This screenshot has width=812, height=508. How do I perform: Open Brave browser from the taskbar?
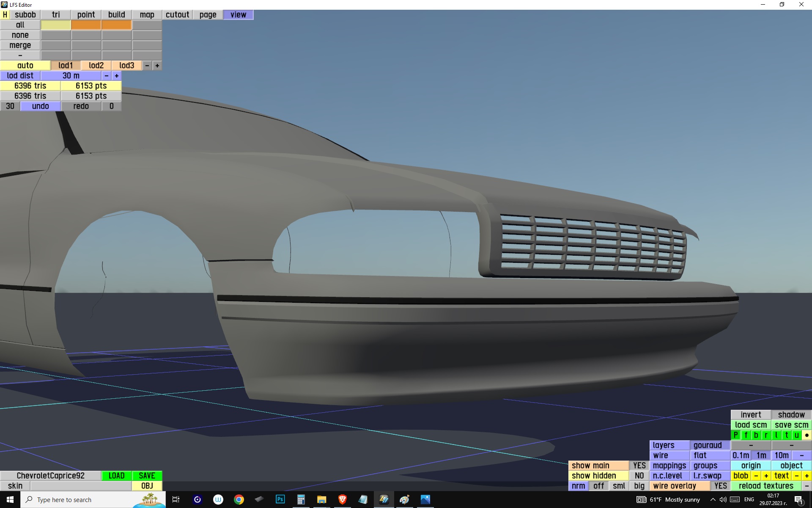click(343, 500)
